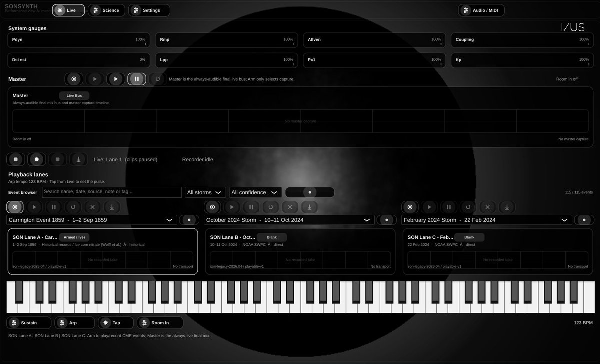Toggle the switch next to All confidence filter
The image size is (600, 364).
(310, 192)
